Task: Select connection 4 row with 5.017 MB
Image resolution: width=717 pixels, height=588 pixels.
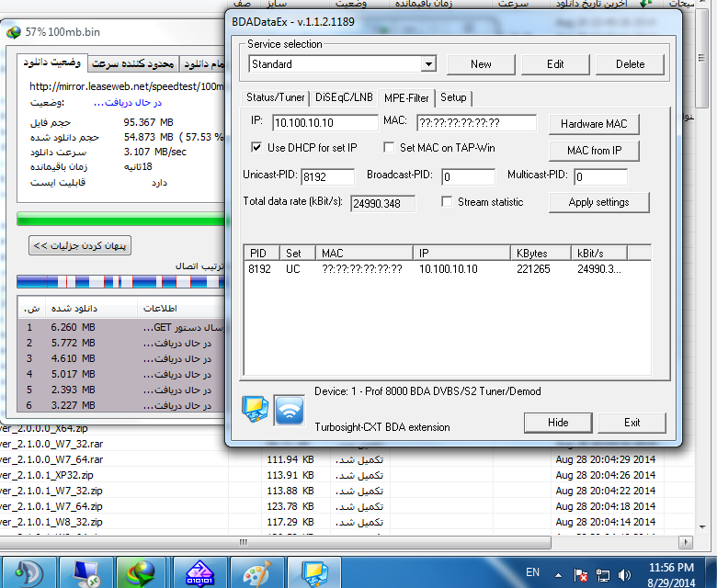Action: [x=121, y=374]
